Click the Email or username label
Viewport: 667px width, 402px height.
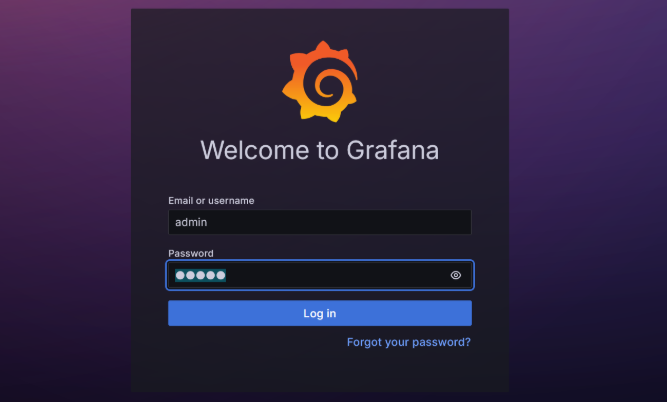(x=211, y=201)
